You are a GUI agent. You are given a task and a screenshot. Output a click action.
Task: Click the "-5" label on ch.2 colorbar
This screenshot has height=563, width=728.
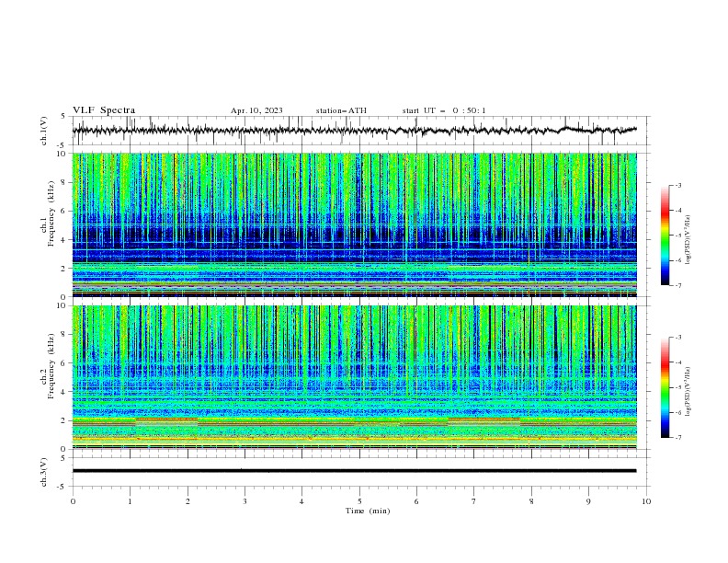(677, 387)
